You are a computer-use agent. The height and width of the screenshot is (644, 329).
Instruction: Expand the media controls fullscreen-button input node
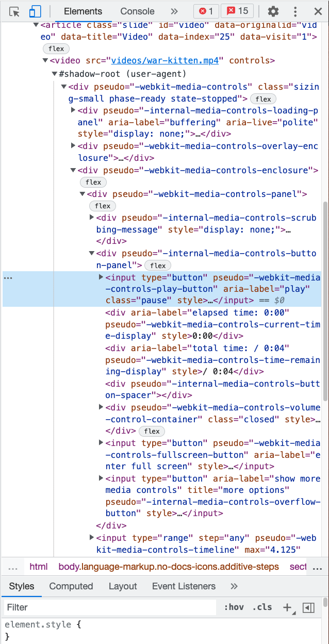coord(101,443)
